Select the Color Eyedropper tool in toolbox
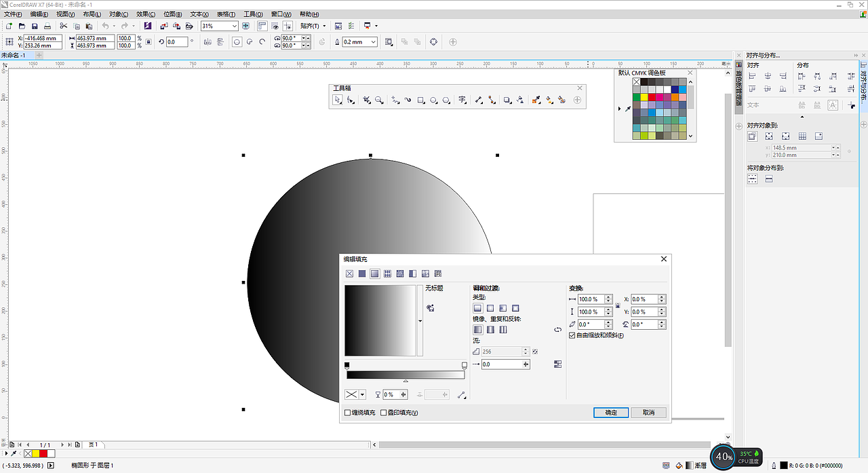868x473 pixels. 536,100
